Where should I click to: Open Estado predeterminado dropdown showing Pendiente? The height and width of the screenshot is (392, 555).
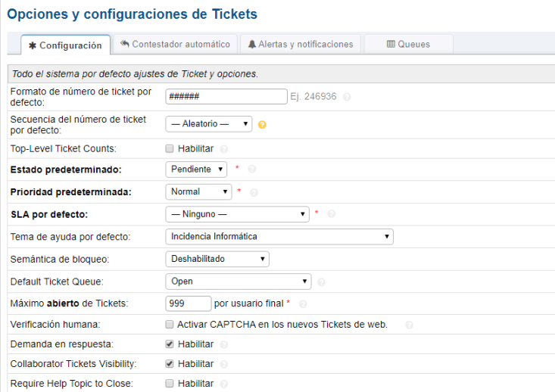(196, 170)
